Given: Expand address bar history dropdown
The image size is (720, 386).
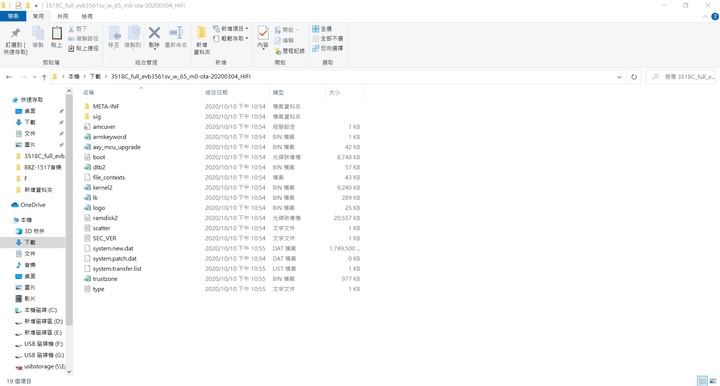Looking at the screenshot, I should [619, 77].
